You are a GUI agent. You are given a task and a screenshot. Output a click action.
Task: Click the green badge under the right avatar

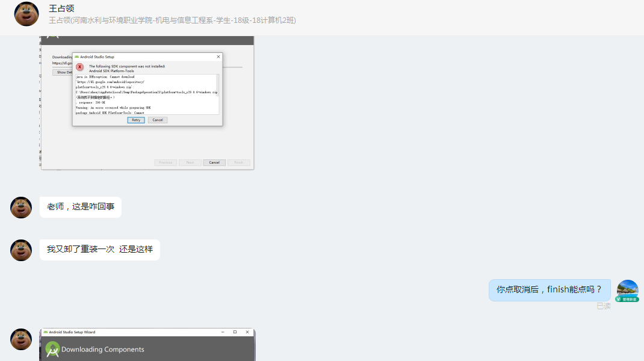coord(627,299)
